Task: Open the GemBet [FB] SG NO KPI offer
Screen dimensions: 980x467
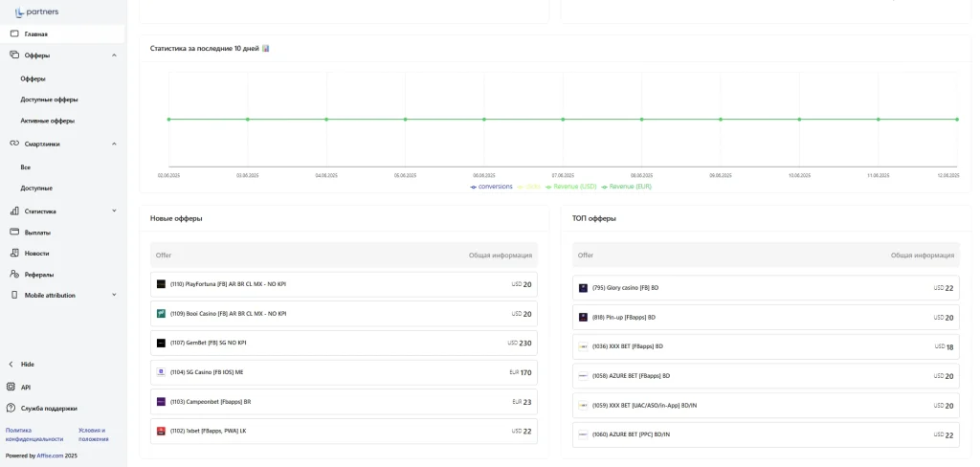Action: [x=344, y=343]
